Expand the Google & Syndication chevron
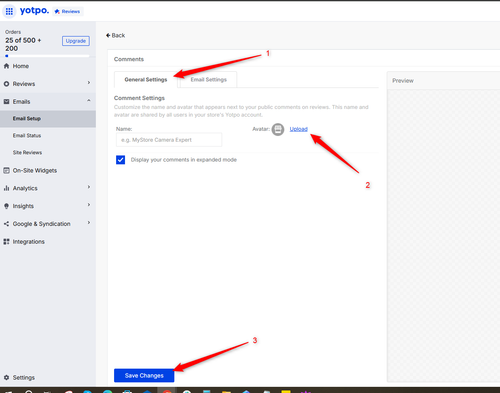The width and height of the screenshot is (500, 393). click(x=89, y=222)
